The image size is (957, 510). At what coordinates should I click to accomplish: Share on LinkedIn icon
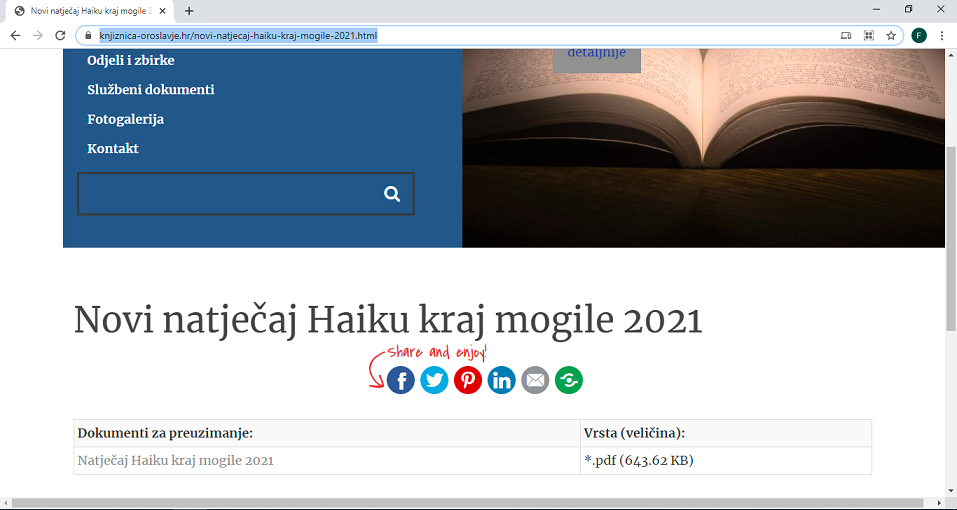(x=502, y=380)
